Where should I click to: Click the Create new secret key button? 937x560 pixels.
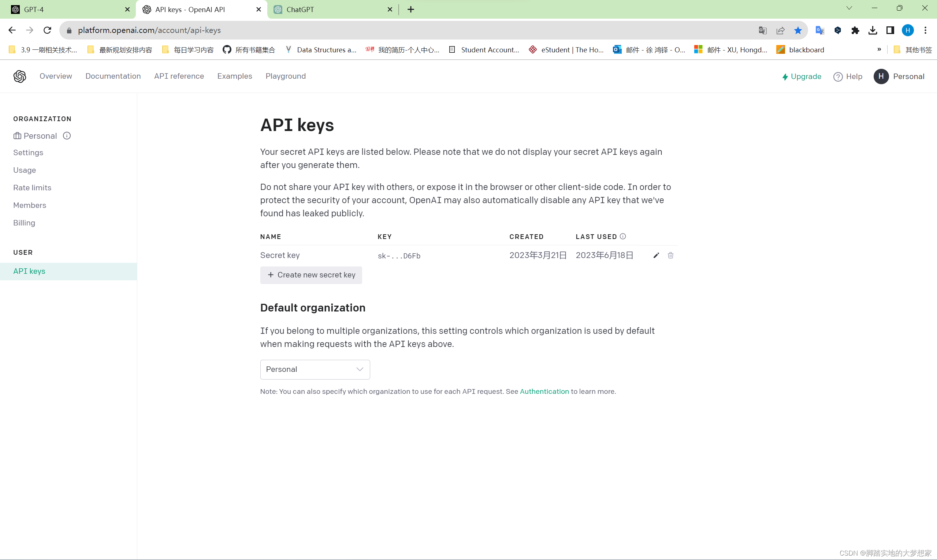pyautogui.click(x=311, y=275)
